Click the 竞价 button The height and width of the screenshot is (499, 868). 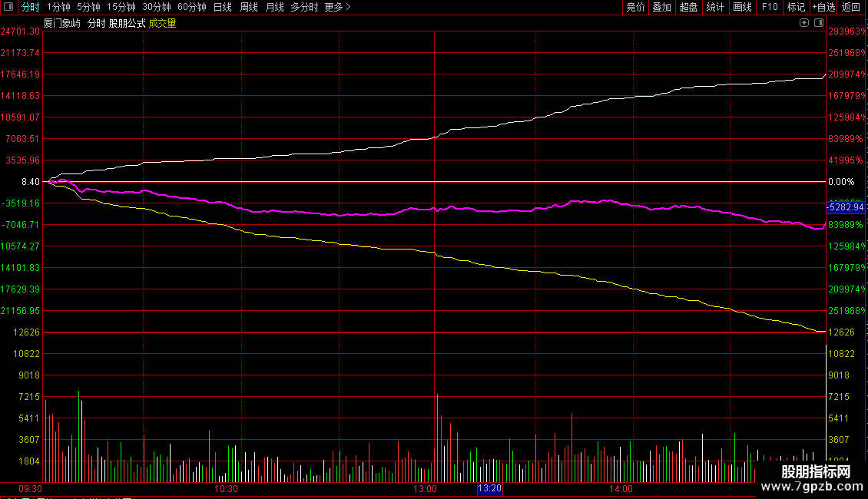(635, 7)
